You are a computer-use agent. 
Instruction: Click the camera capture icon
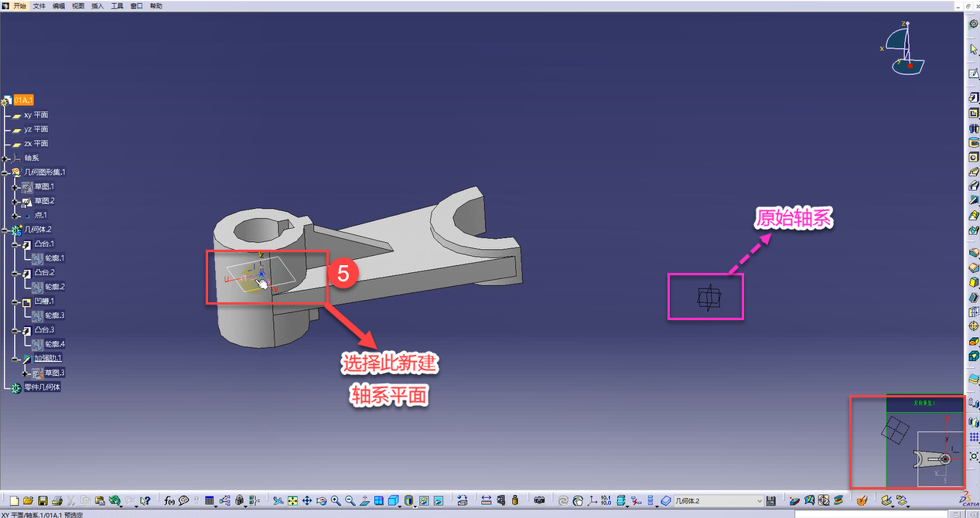tap(539, 501)
